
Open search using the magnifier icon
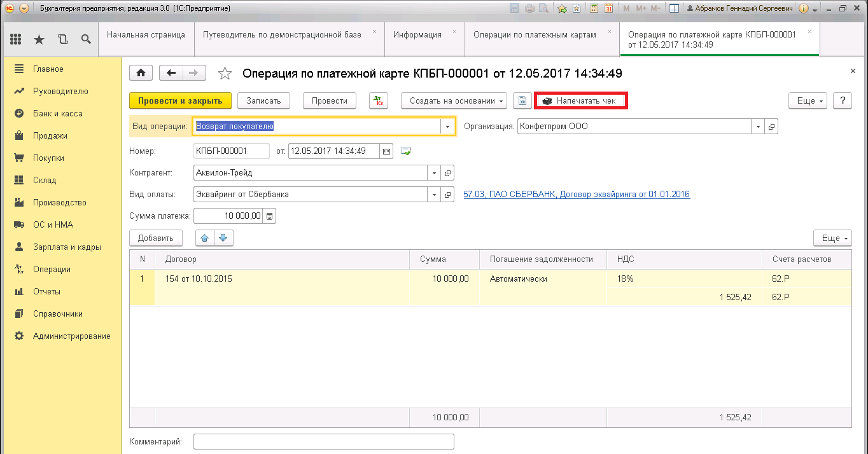(86, 39)
